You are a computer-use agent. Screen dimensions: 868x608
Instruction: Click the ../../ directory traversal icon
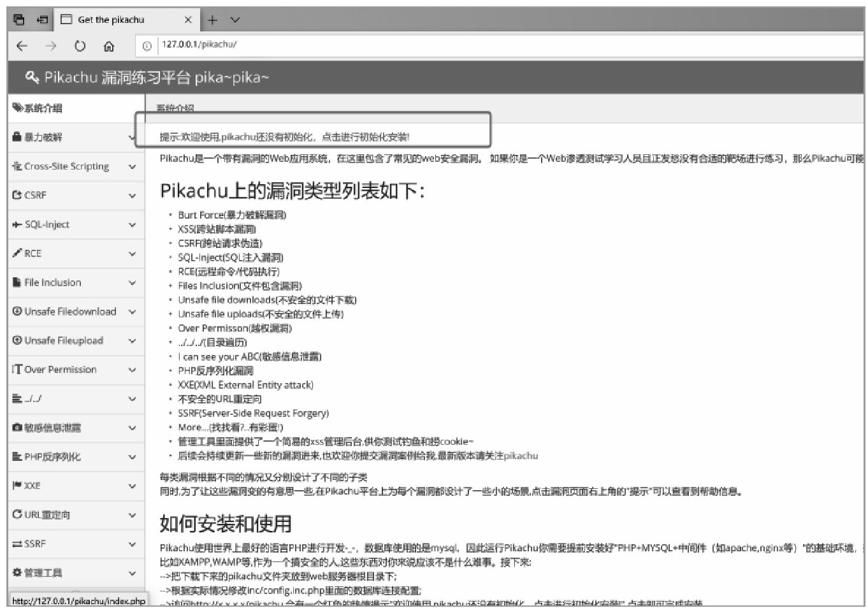[17, 398]
